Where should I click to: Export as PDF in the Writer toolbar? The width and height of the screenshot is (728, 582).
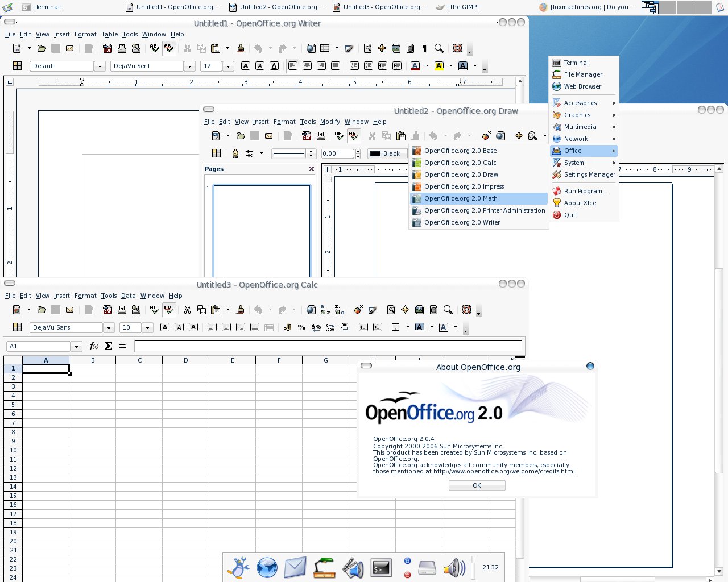(x=107, y=48)
